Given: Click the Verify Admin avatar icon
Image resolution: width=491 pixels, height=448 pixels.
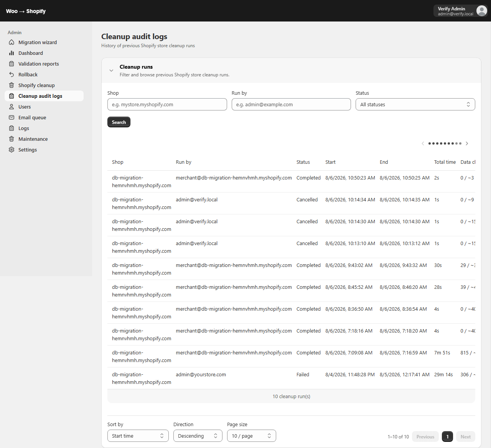Looking at the screenshot, I should pos(482,11).
